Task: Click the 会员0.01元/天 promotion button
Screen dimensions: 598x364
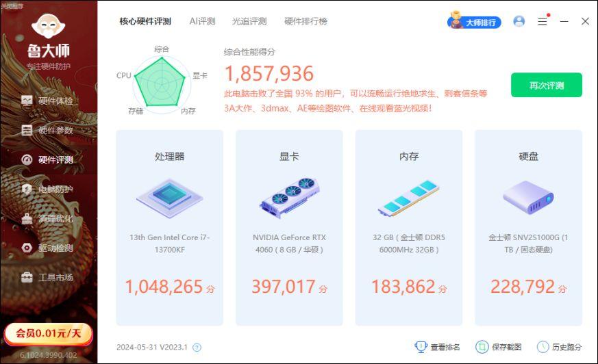Action: pyautogui.click(x=48, y=333)
